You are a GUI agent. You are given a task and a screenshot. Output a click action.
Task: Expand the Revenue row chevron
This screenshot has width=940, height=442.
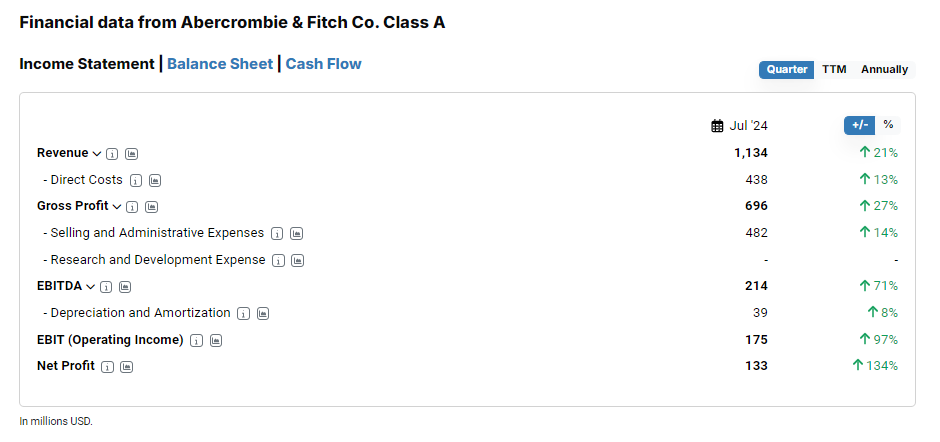tap(97, 154)
